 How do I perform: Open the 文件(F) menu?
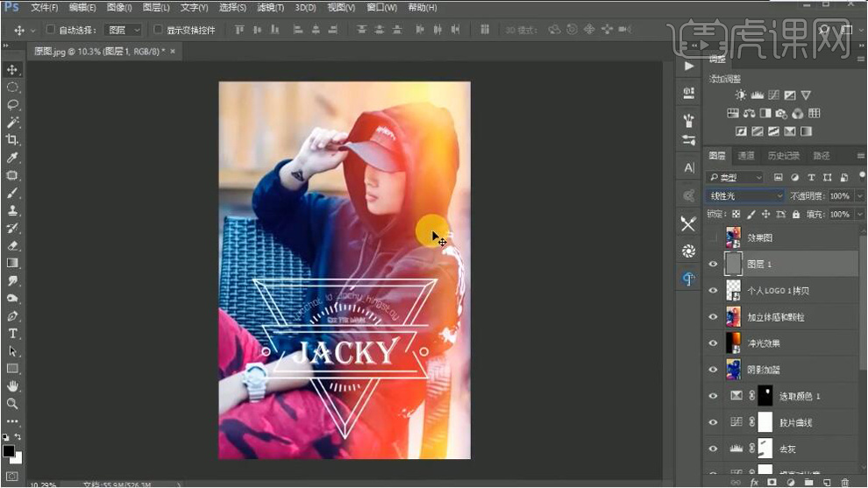[45, 7]
